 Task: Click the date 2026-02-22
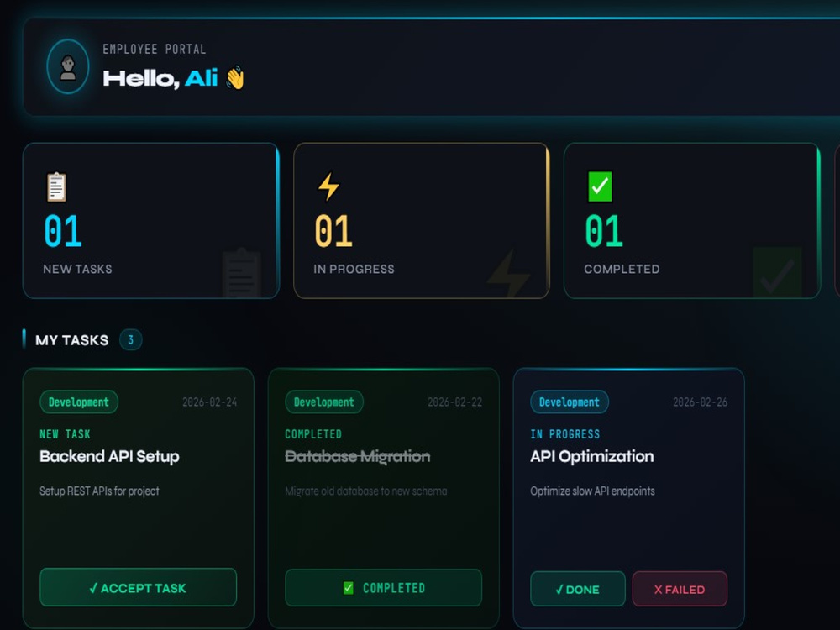[x=454, y=402]
